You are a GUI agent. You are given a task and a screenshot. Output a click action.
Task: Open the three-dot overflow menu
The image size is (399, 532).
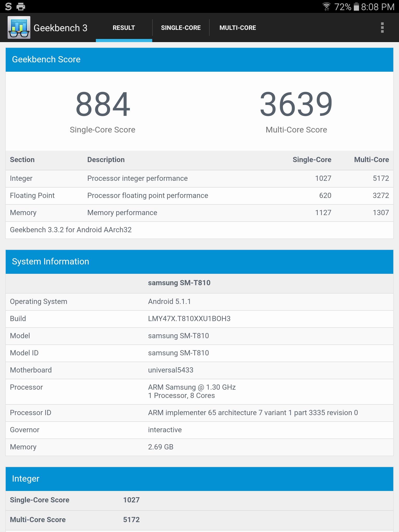[382, 28]
